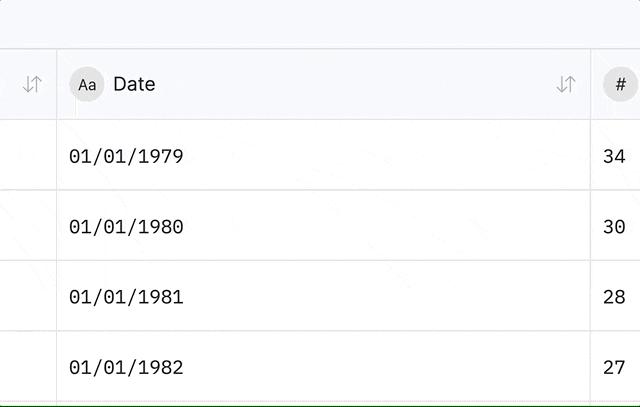Click the cell with value 34
The image size is (640, 407).
[x=614, y=156]
